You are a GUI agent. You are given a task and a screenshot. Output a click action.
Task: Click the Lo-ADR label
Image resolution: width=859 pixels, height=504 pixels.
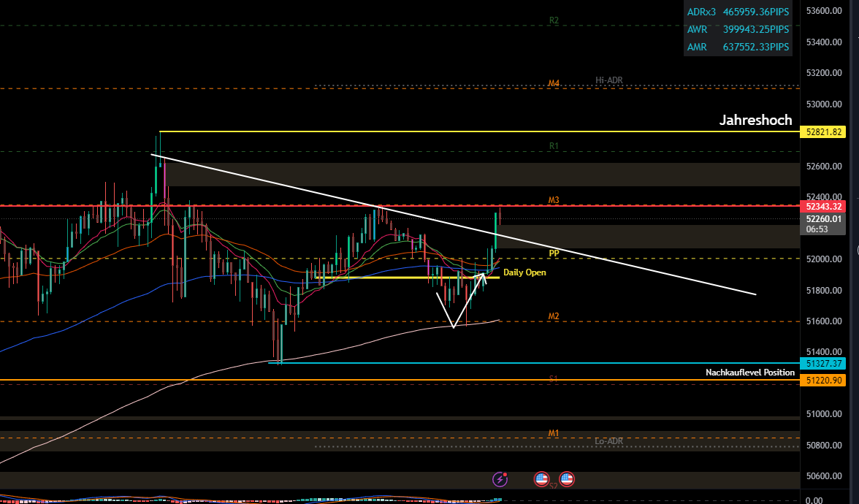(608, 441)
